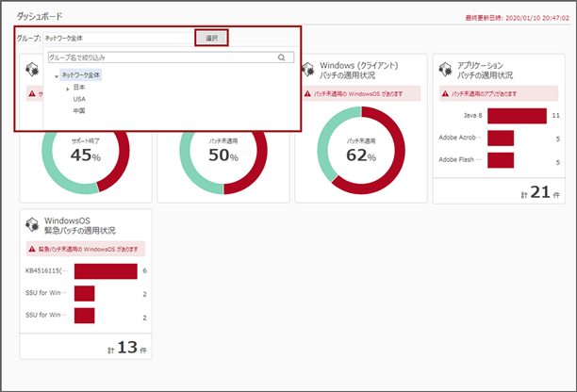Viewport: 577px width, 392px height.
Task: Click the search magnifier icon in group filter
Action: coord(281,57)
